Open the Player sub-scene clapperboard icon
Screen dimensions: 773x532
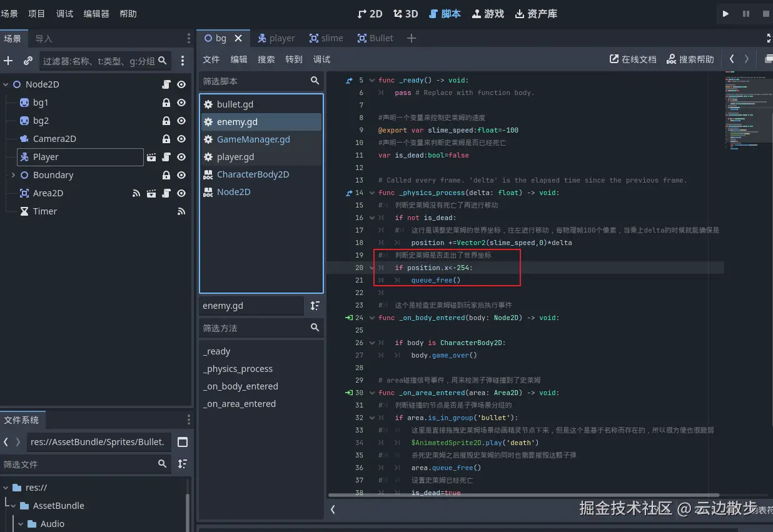(151, 157)
